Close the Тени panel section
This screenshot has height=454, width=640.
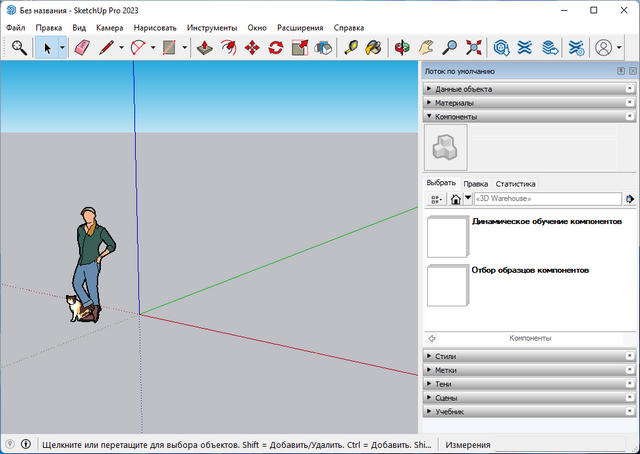629,384
